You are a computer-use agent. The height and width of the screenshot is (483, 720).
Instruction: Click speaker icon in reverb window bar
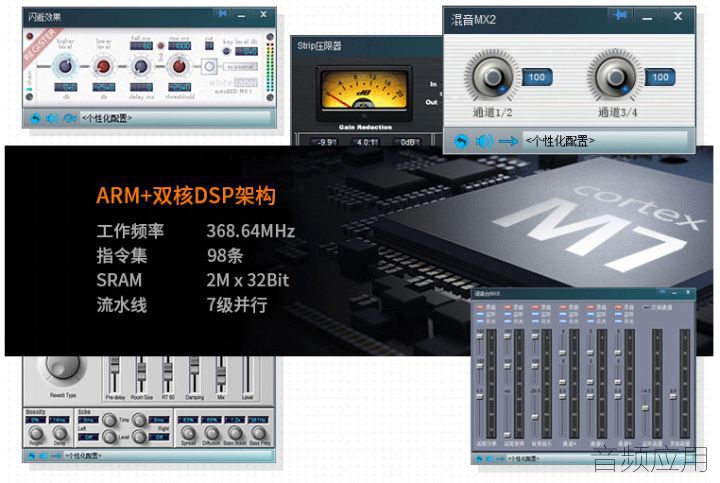[x=44, y=456]
